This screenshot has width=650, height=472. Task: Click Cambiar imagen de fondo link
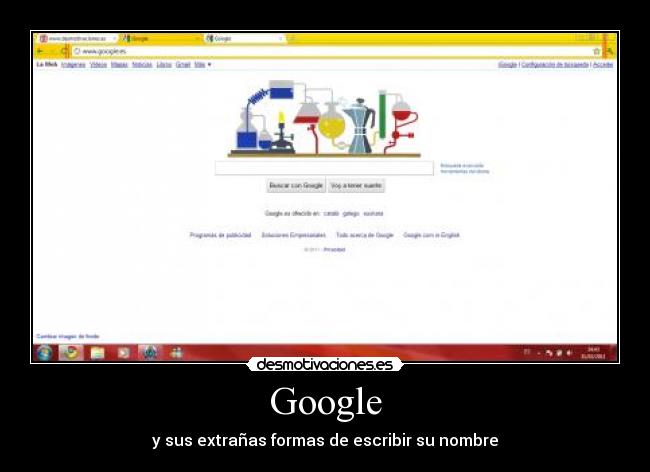[68, 336]
